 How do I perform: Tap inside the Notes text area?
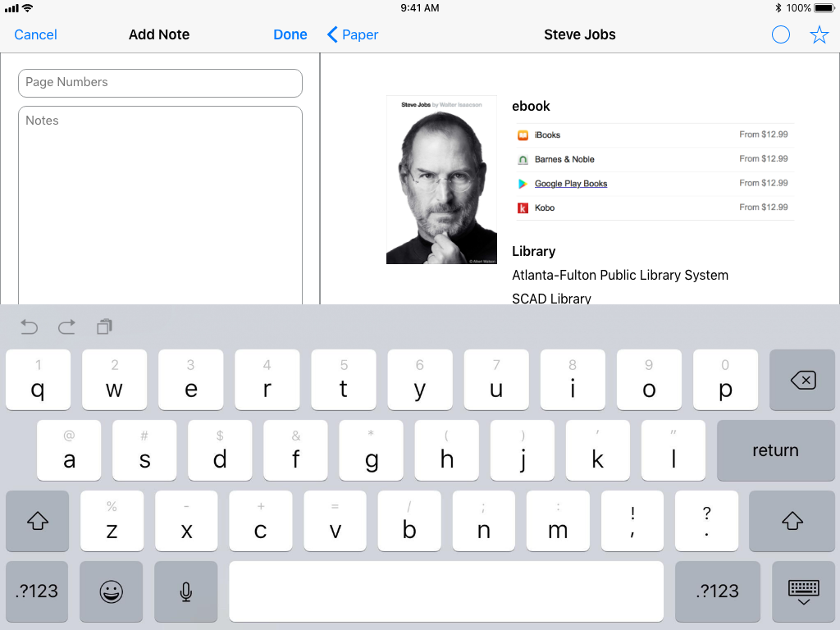[160, 205]
